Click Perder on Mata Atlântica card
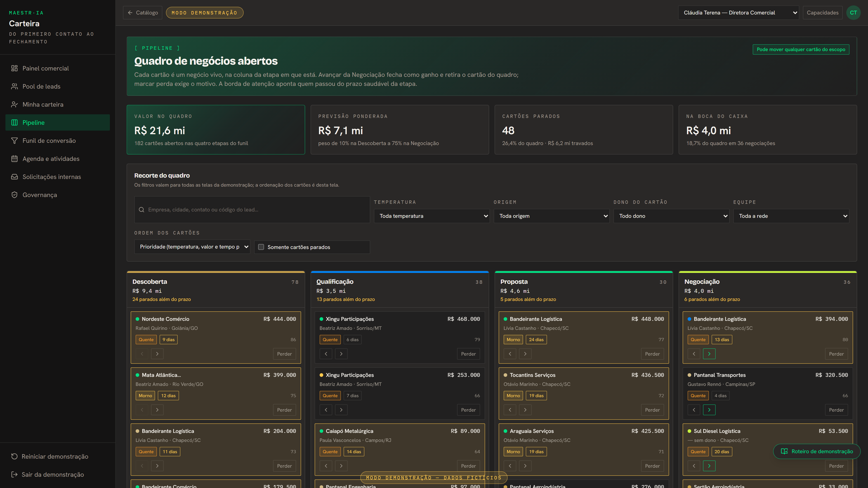Viewport: 868px width, 488px height. 284,410
